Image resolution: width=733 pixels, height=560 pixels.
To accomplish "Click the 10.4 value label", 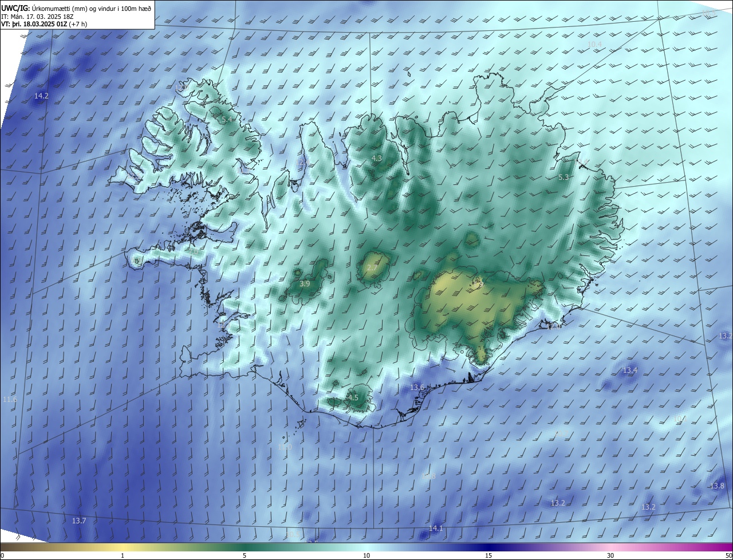I will [595, 44].
